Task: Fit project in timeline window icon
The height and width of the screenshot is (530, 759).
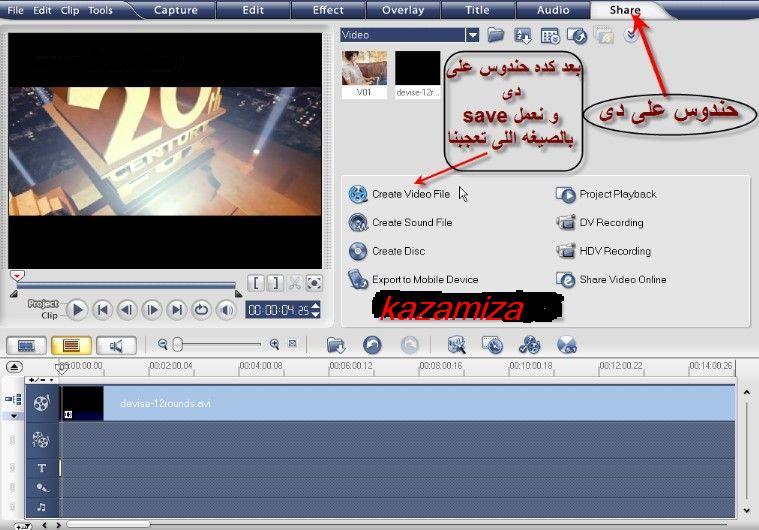Action: click(292, 344)
